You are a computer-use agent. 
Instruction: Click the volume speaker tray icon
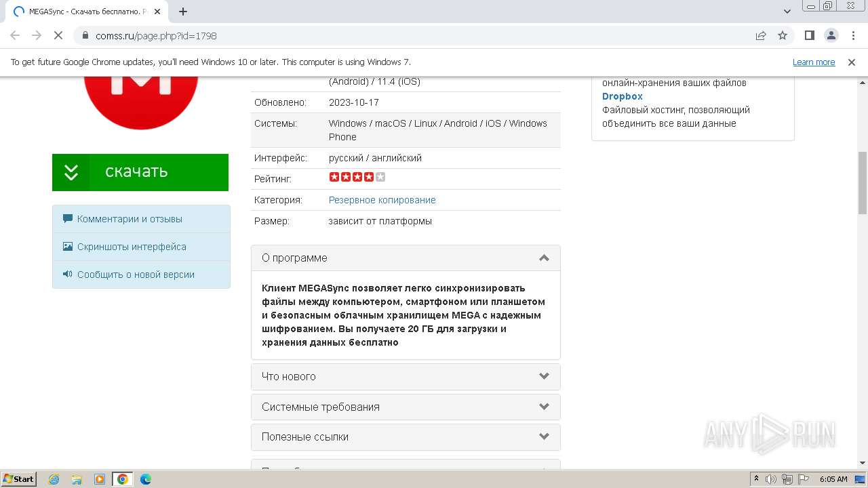click(771, 479)
